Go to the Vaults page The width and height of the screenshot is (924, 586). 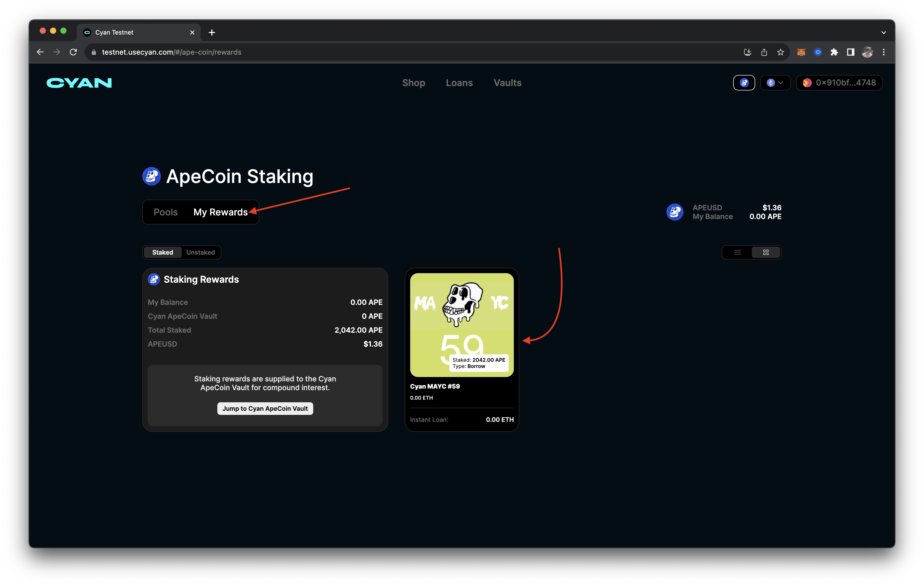(x=507, y=83)
